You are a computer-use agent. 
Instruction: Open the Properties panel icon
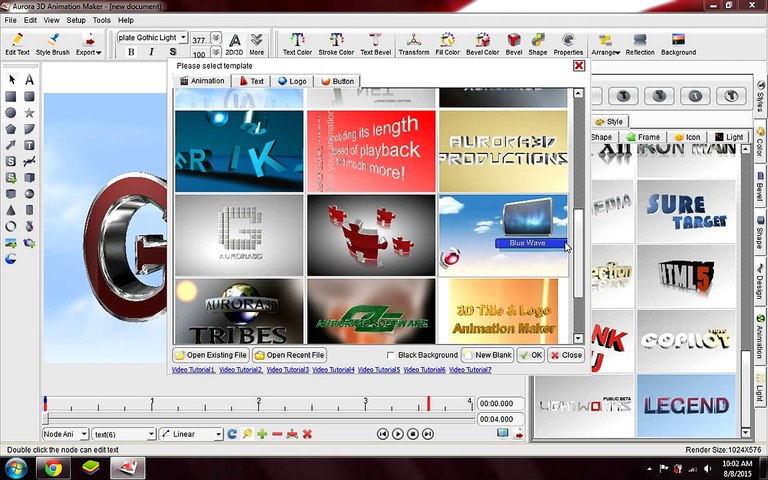point(568,44)
